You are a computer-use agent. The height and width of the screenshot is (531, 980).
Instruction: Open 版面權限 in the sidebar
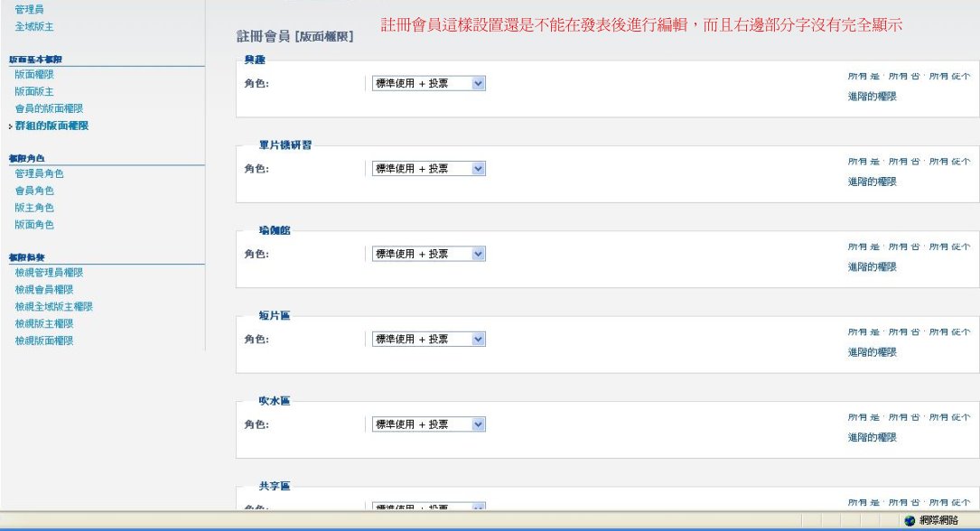pos(34,75)
